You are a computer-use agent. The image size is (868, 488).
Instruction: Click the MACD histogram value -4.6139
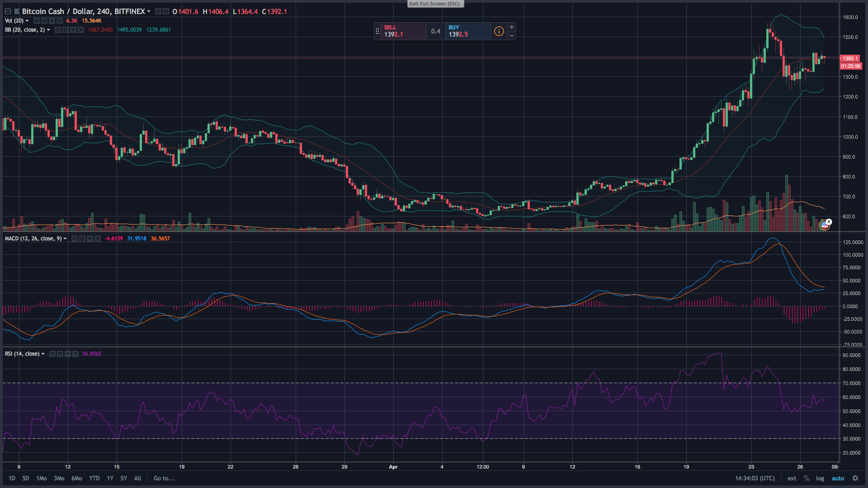(113, 239)
